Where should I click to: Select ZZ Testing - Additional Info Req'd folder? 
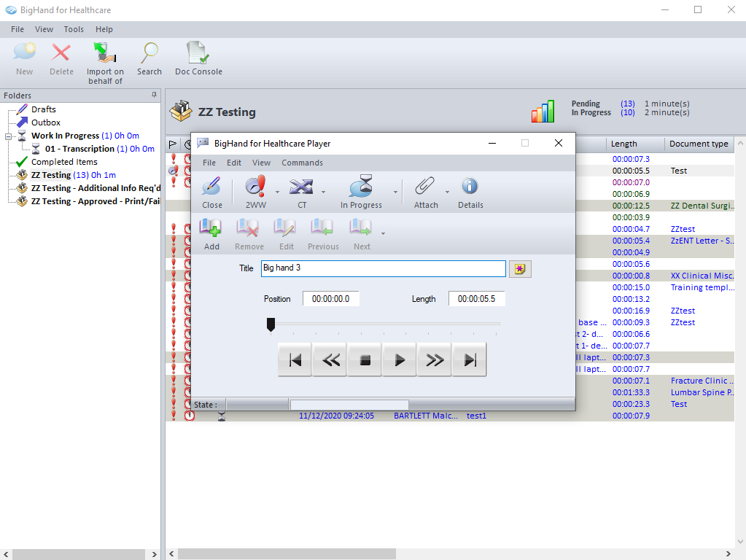(96, 188)
